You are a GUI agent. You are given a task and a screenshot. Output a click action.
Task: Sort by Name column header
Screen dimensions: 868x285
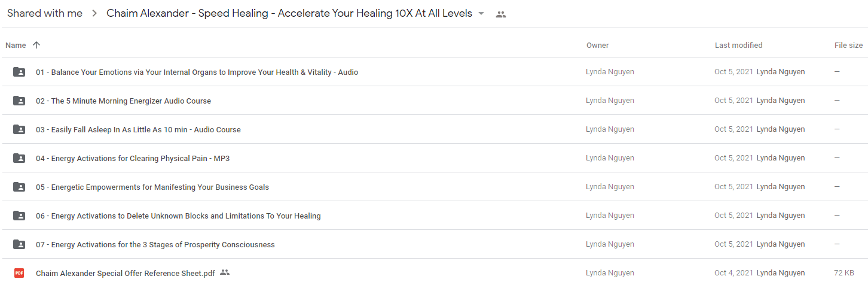(x=16, y=46)
